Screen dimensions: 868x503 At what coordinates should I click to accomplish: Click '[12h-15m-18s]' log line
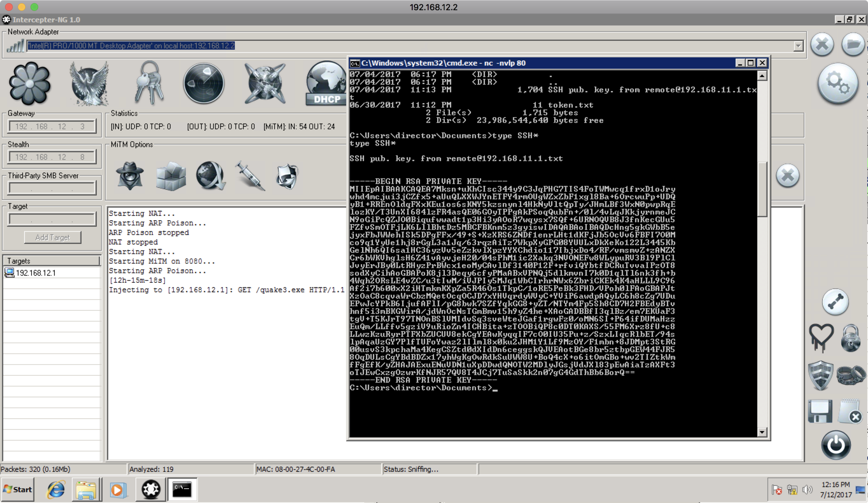tap(137, 280)
